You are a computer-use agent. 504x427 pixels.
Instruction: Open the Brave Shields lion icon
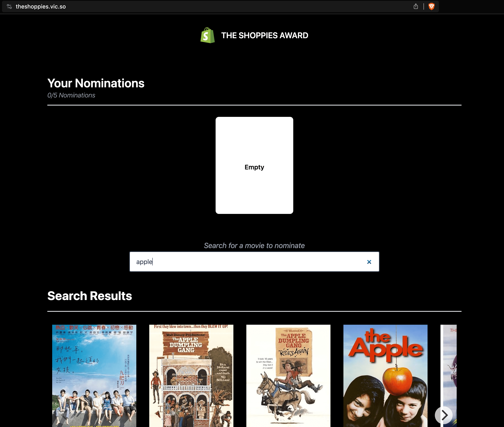(x=431, y=6)
